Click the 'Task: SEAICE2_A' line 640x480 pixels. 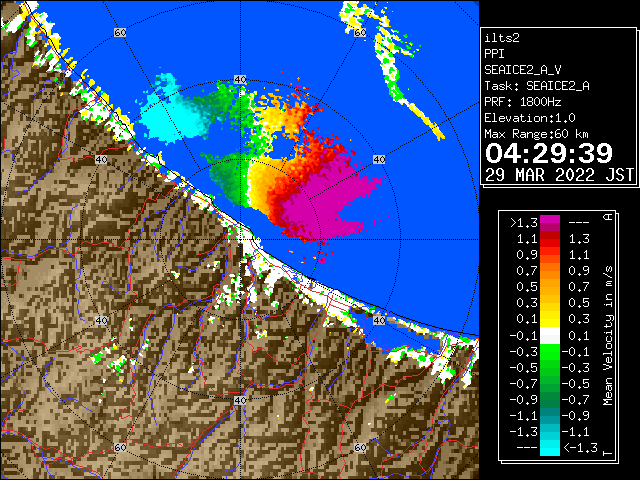coord(537,86)
